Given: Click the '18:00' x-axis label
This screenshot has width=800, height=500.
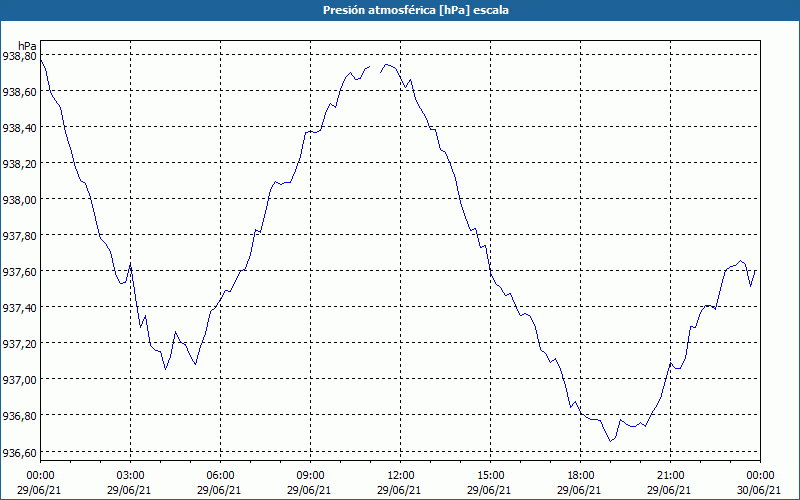Looking at the screenshot, I should pyautogui.click(x=580, y=476).
